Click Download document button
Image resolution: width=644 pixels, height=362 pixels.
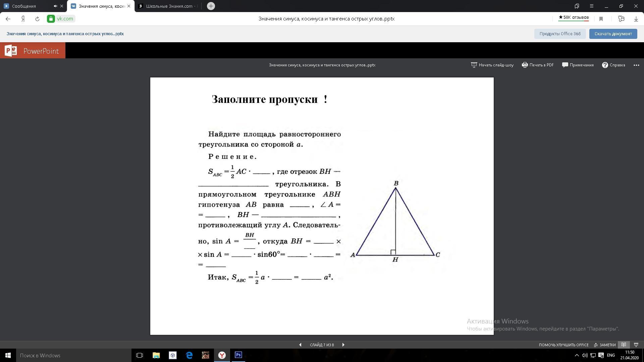click(x=613, y=34)
